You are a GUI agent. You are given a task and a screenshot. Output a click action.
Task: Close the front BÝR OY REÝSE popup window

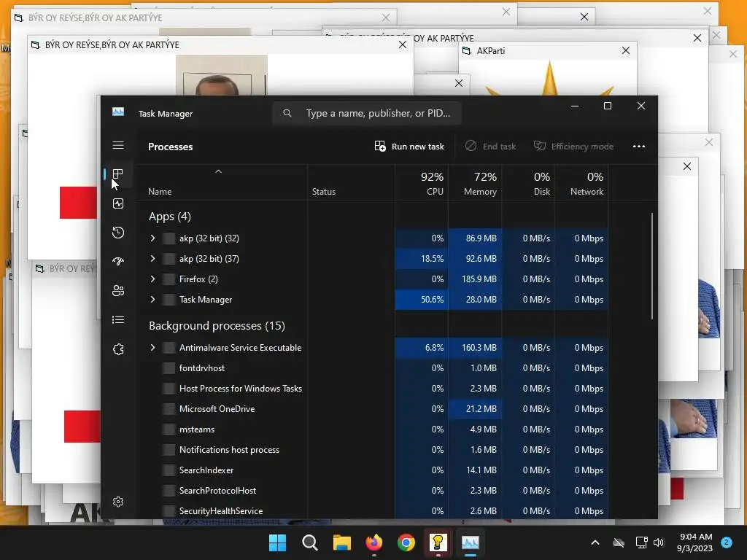(403, 44)
